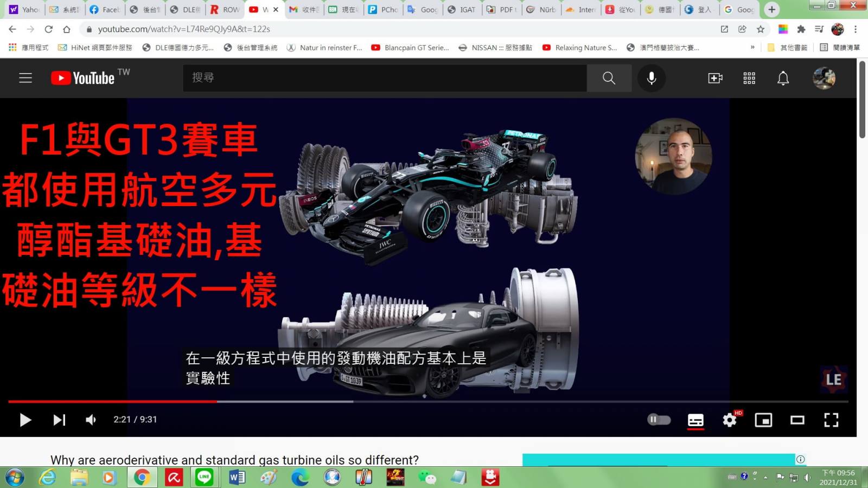The image size is (868, 488).
Task: Switch to theater mode view
Action: click(797, 420)
